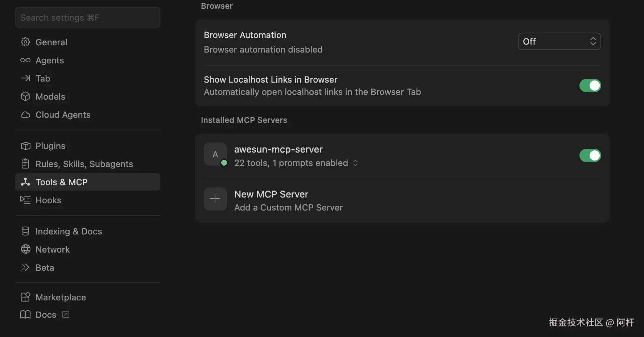Expand the 22 tools, 1 prompts enabled list
The height and width of the screenshot is (337, 644).
(355, 163)
